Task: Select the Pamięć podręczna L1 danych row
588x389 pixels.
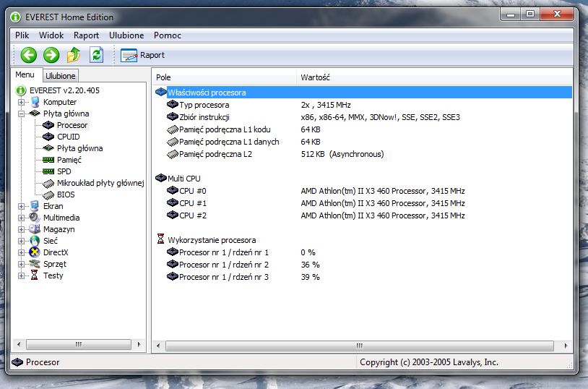Action: [363, 142]
